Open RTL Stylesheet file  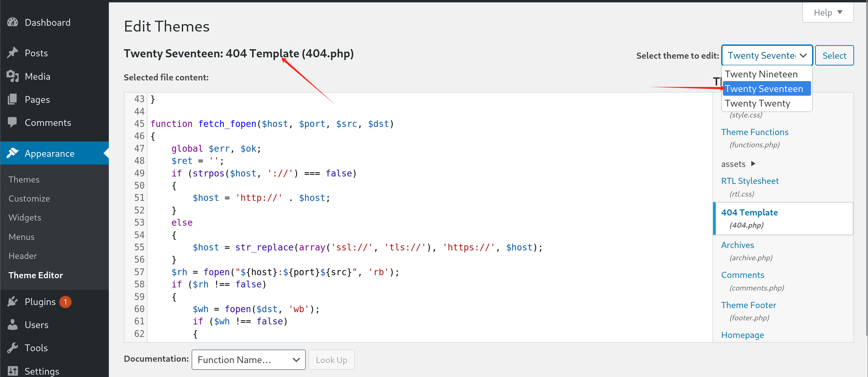coord(750,181)
